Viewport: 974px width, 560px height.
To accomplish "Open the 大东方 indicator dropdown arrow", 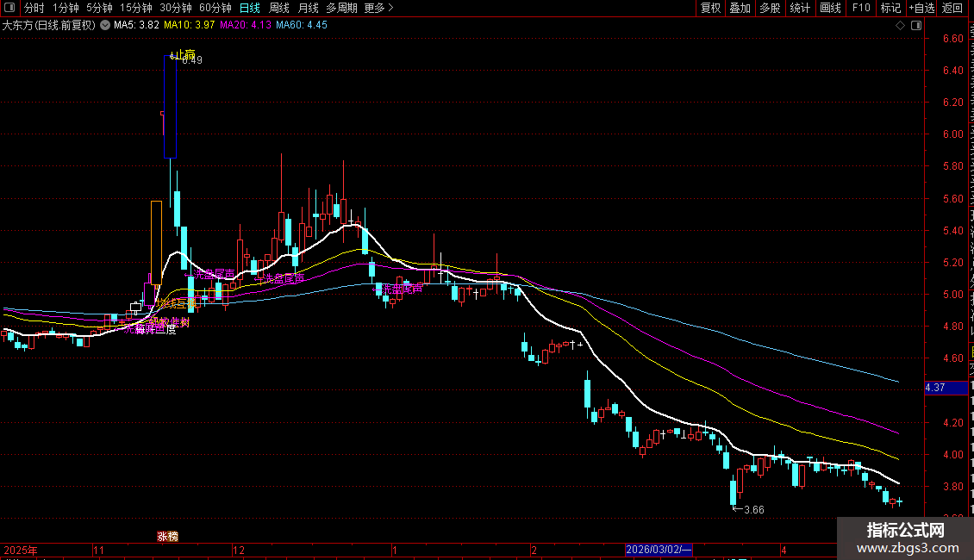I will click(106, 26).
